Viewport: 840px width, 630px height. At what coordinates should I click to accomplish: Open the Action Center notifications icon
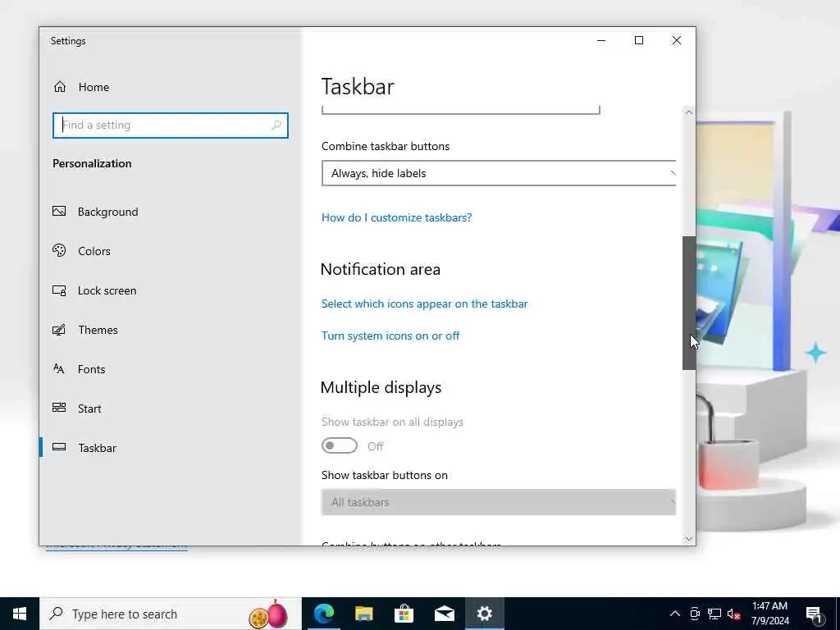(814, 614)
